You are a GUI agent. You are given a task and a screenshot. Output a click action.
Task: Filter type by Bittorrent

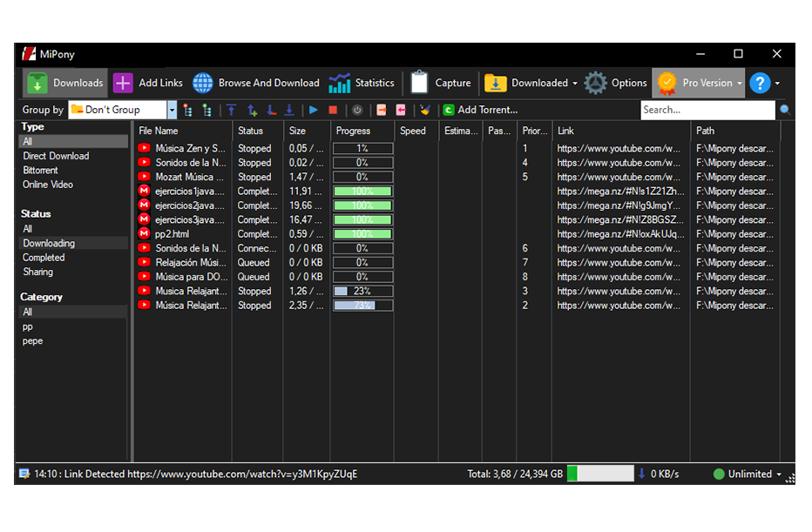(x=40, y=171)
